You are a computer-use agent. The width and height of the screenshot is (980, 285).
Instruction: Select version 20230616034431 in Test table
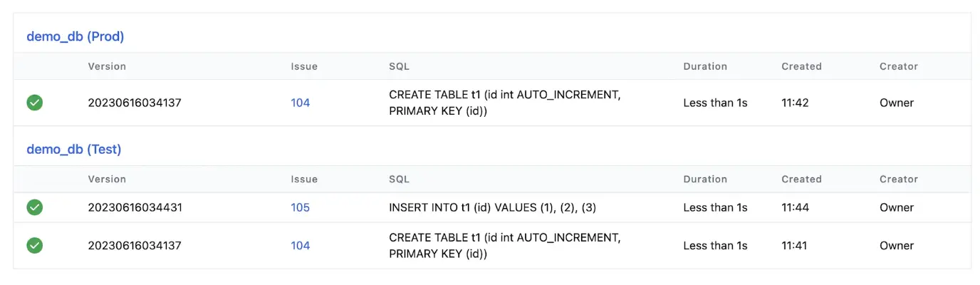click(x=135, y=207)
